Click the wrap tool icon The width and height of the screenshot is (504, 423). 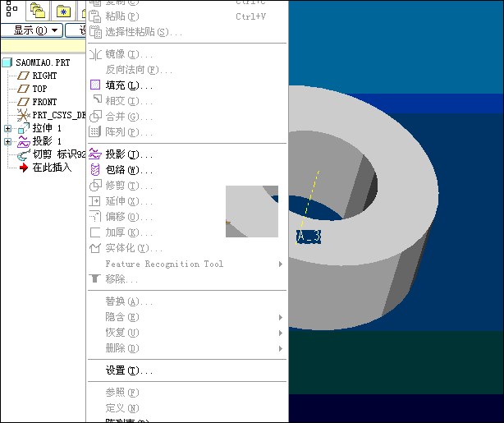tap(95, 169)
